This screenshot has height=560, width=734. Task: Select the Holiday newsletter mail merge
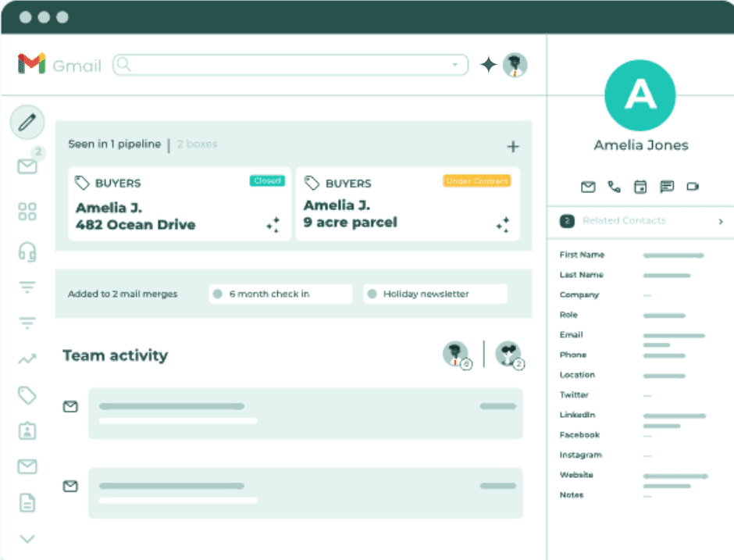tap(435, 294)
